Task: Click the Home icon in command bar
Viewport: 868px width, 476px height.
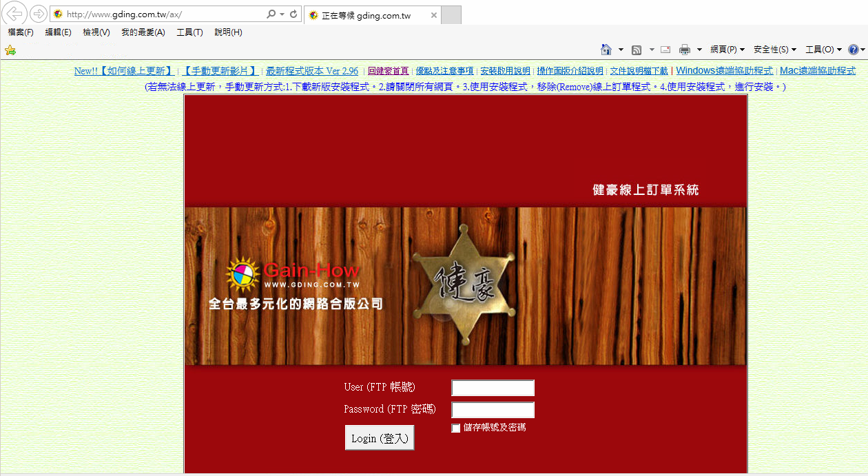Action: 606,50
